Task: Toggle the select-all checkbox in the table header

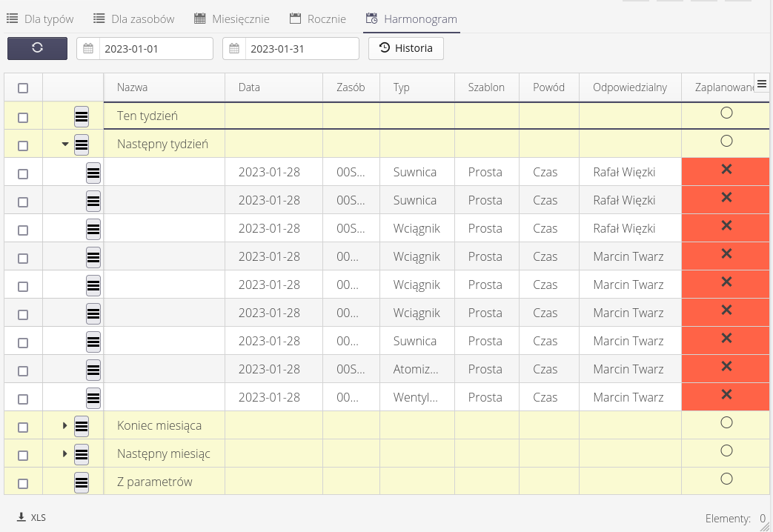Action: tap(23, 88)
